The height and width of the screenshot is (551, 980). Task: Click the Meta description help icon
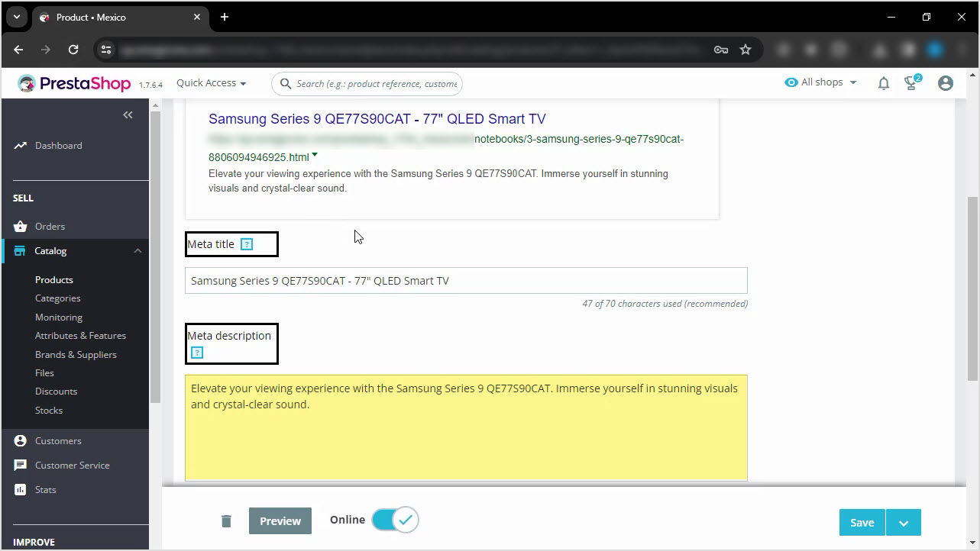click(x=197, y=353)
